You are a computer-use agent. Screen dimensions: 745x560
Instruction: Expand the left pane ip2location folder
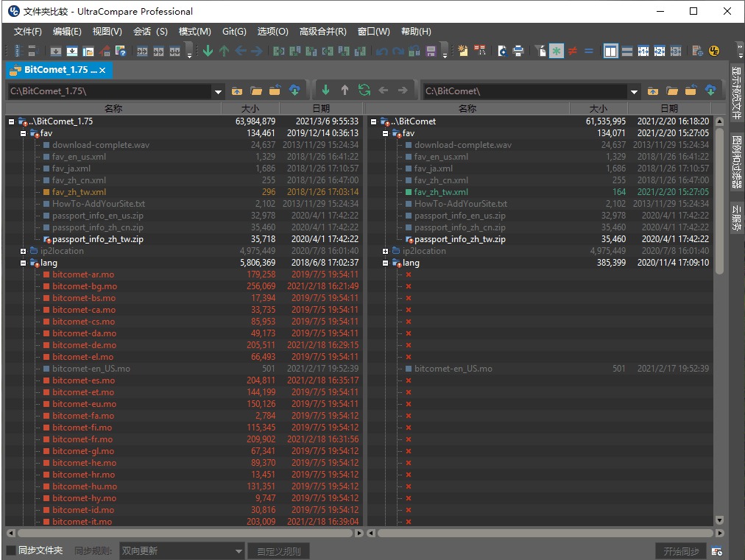(23, 251)
